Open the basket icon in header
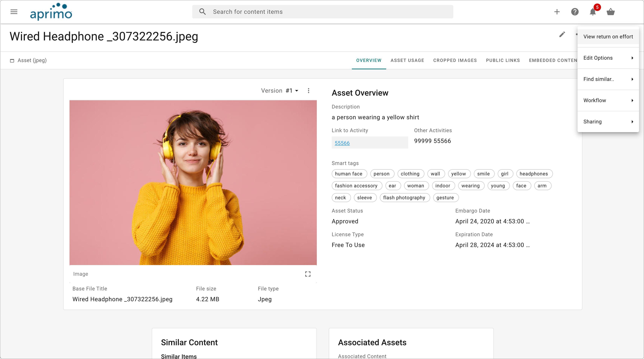 611,12
